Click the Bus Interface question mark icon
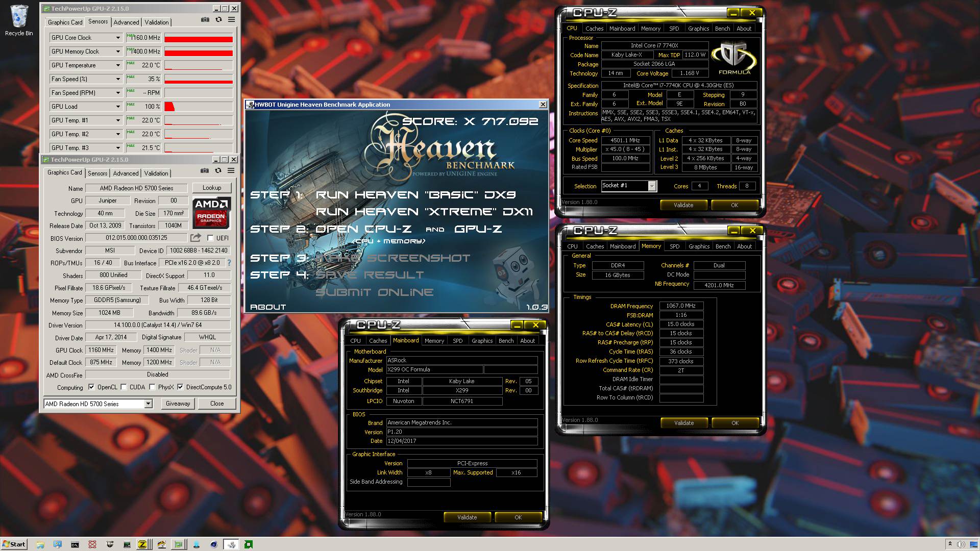This screenshot has width=980, height=551. pyautogui.click(x=229, y=263)
